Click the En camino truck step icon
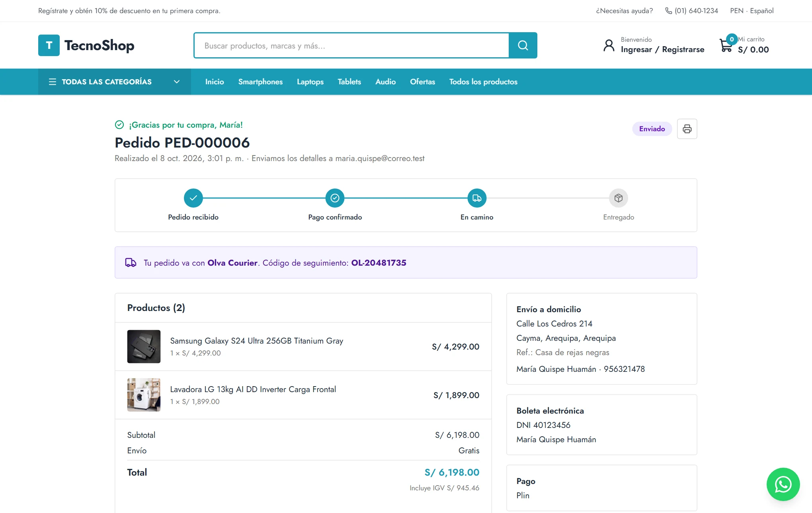The image size is (812, 513). click(477, 198)
